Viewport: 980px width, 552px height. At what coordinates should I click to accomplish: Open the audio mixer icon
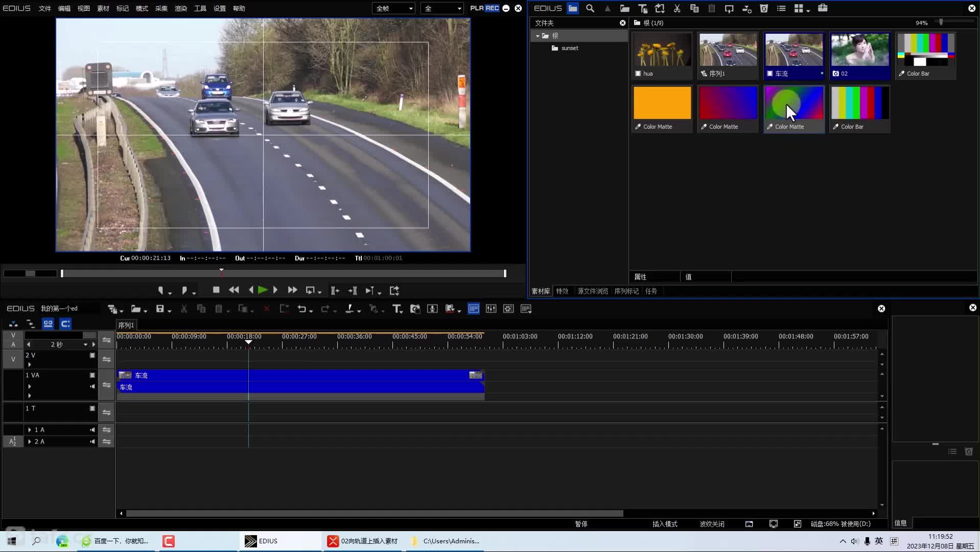coord(491,309)
